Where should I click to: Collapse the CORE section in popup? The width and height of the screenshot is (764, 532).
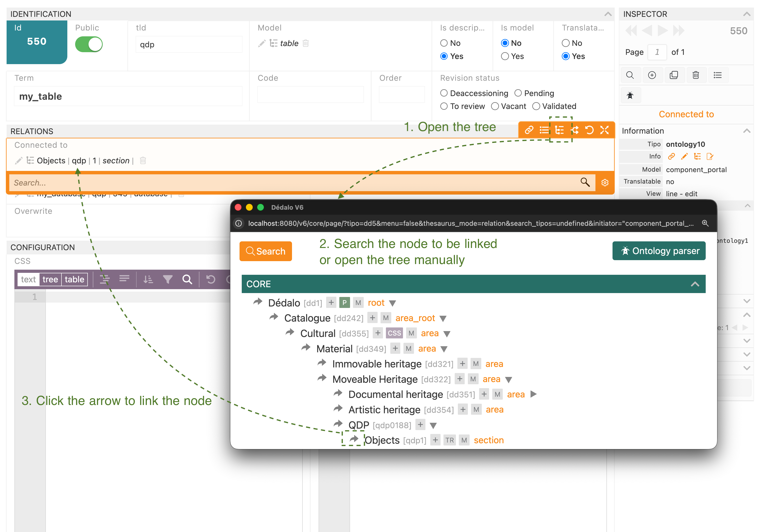coord(695,284)
